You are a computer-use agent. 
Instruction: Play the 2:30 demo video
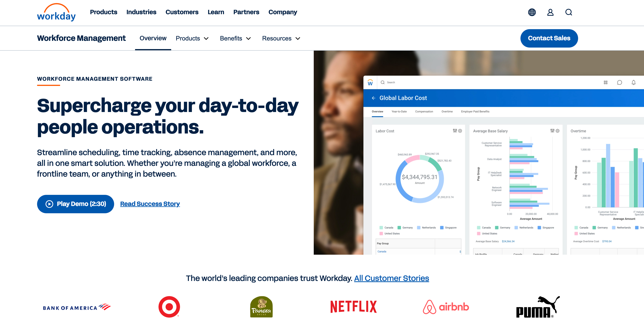[76, 204]
